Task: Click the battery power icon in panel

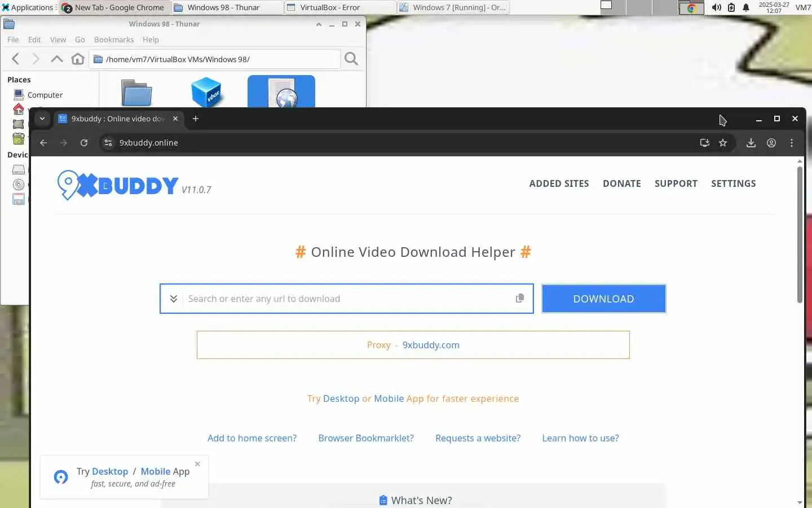Action: [731, 7]
